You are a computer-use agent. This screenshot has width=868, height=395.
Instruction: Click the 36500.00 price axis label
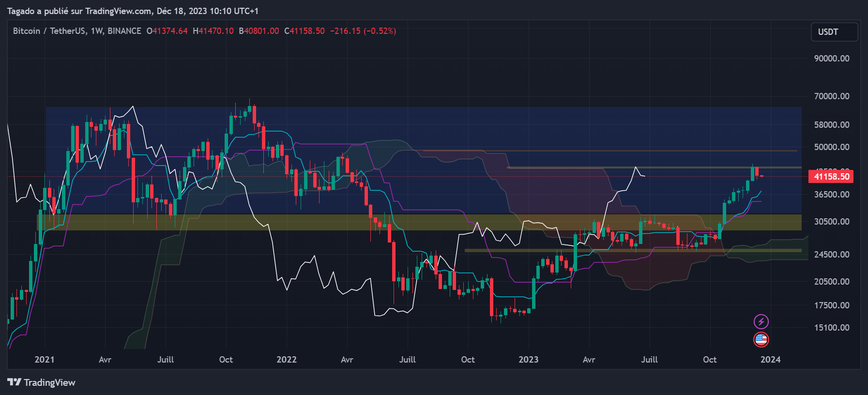[x=832, y=195]
